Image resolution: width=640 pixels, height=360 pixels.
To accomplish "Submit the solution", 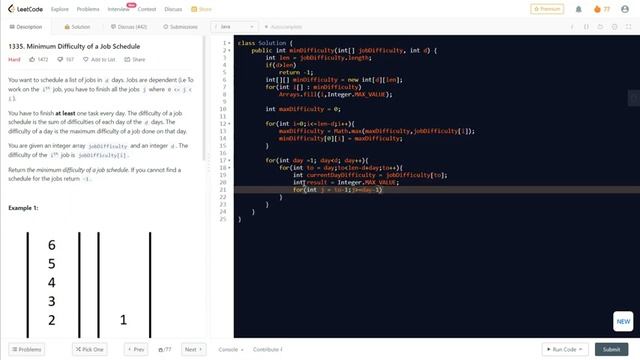I will [x=611, y=349].
